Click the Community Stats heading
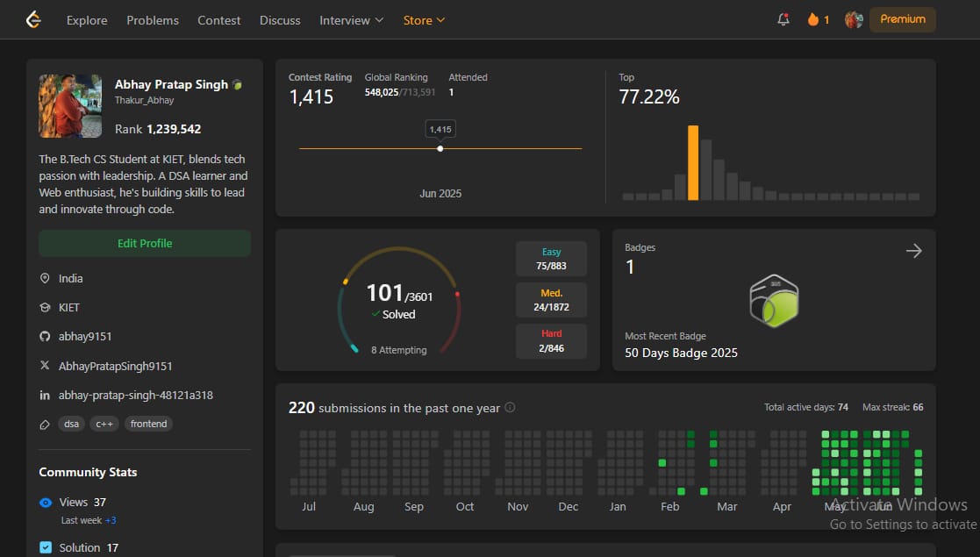The image size is (980, 557). [88, 472]
